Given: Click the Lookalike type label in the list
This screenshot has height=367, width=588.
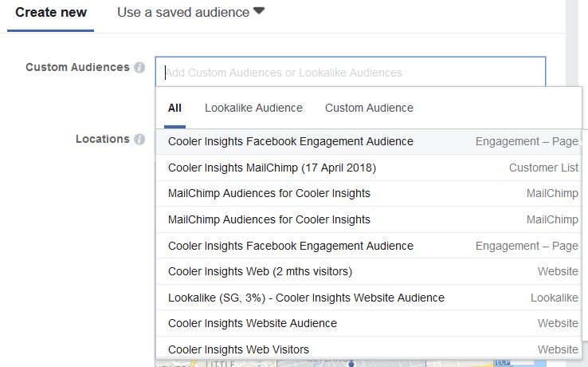Looking at the screenshot, I should (x=555, y=298).
